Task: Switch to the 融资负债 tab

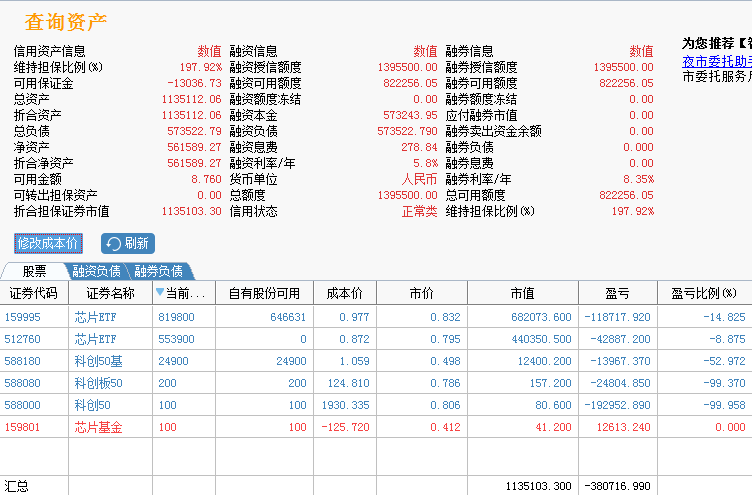Action: pos(96,271)
